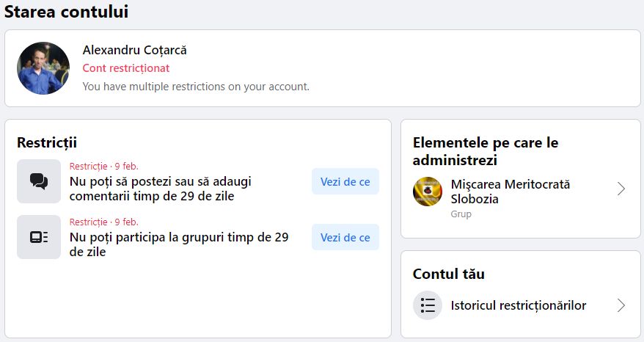
Task: Click the "Starea contului" page heading
Action: (66, 11)
